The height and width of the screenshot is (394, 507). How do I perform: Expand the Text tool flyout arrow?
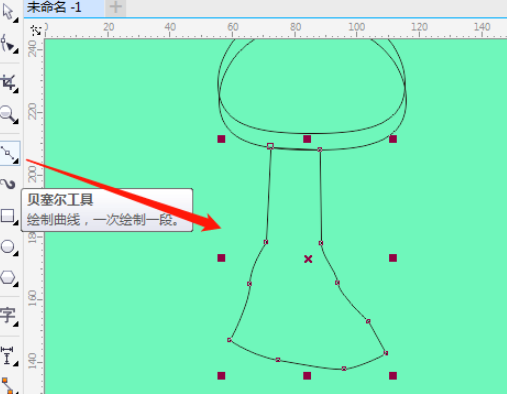16,324
